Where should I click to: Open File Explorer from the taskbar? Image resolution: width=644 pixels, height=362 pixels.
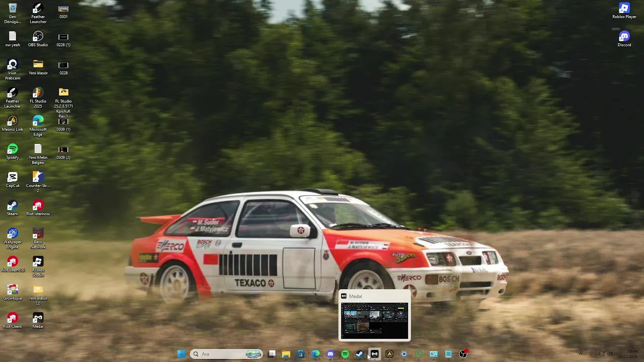(286, 354)
